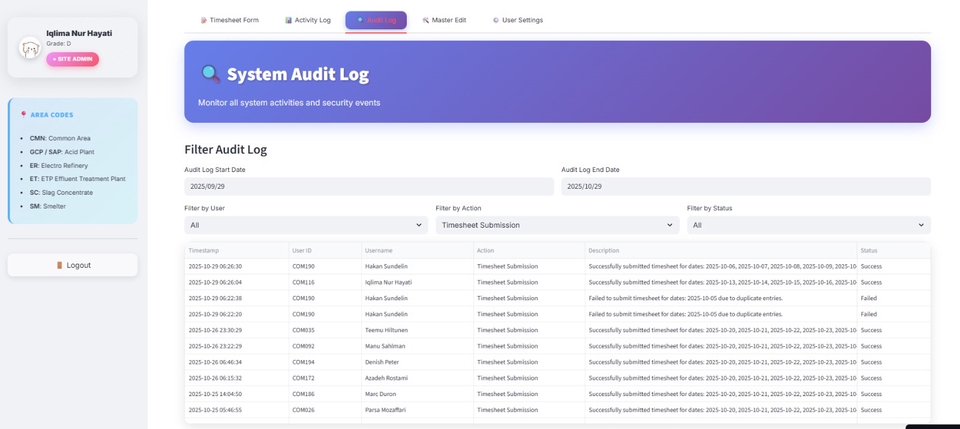Image resolution: width=960 pixels, height=429 pixels.
Task: Select the Teemu Hiltunen username cell
Action: point(386,330)
